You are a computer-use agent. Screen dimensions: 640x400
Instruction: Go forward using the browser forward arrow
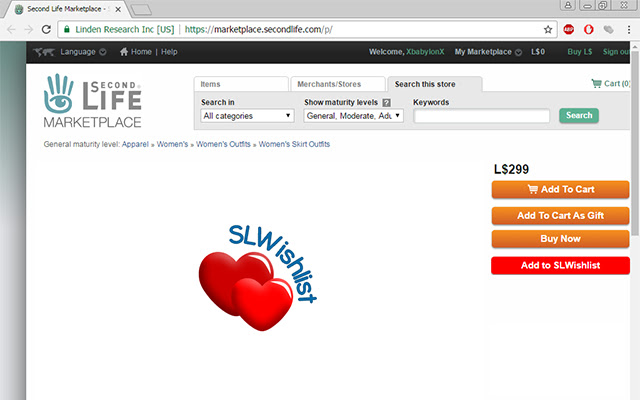29,29
